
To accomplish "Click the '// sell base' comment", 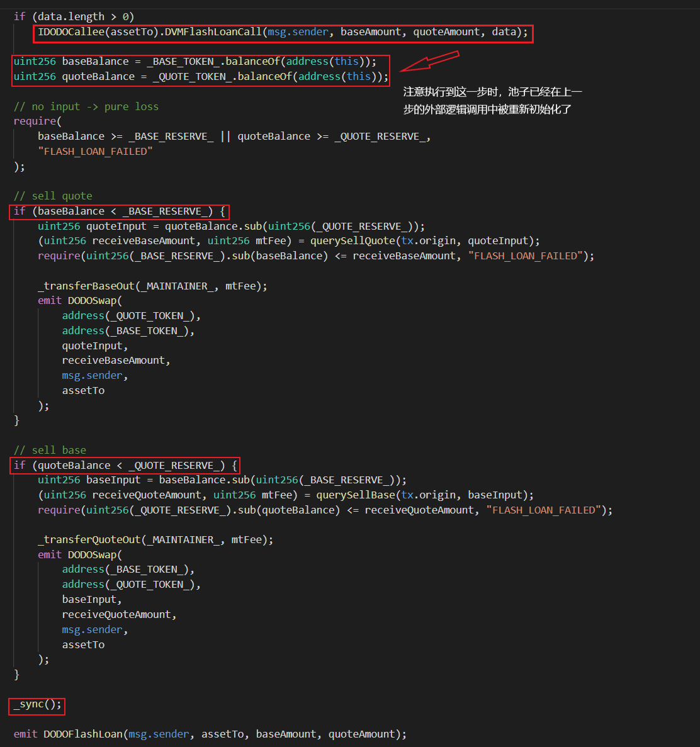I will [50, 450].
